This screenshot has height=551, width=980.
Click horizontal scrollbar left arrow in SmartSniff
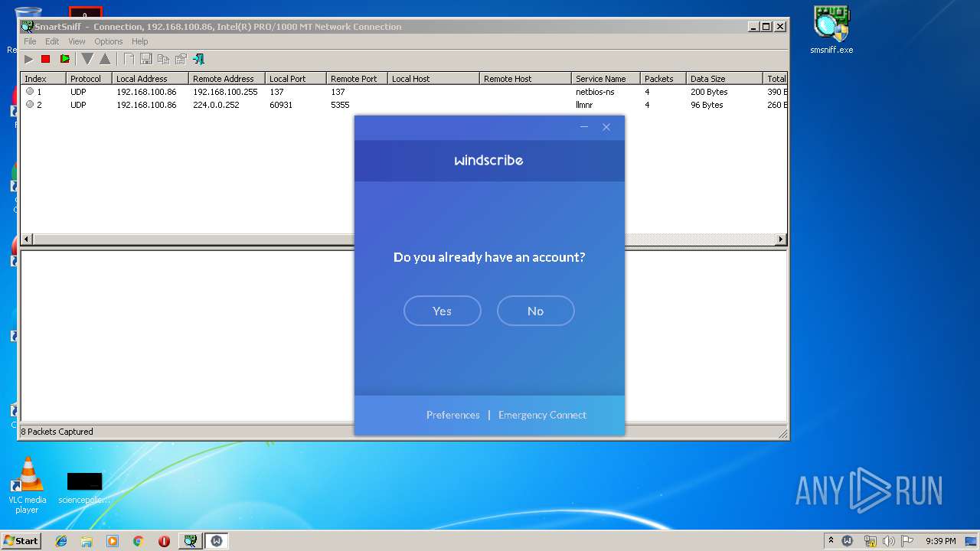click(x=27, y=240)
